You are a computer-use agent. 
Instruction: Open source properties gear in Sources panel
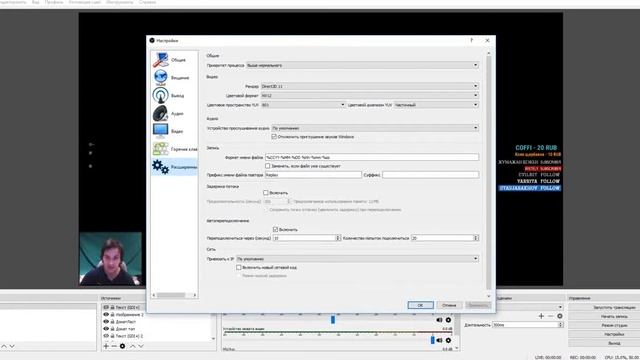pyautogui.click(x=122, y=346)
